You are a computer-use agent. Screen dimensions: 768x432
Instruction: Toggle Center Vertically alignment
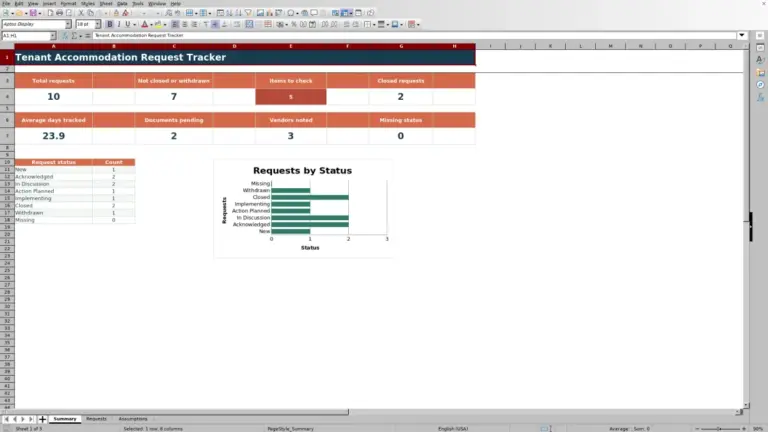click(x=215, y=24)
